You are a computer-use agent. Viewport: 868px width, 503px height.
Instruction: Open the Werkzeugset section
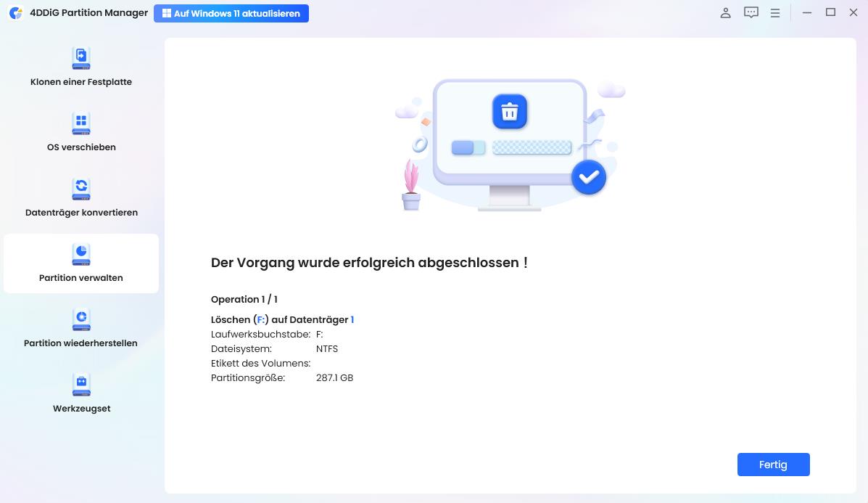(80, 393)
